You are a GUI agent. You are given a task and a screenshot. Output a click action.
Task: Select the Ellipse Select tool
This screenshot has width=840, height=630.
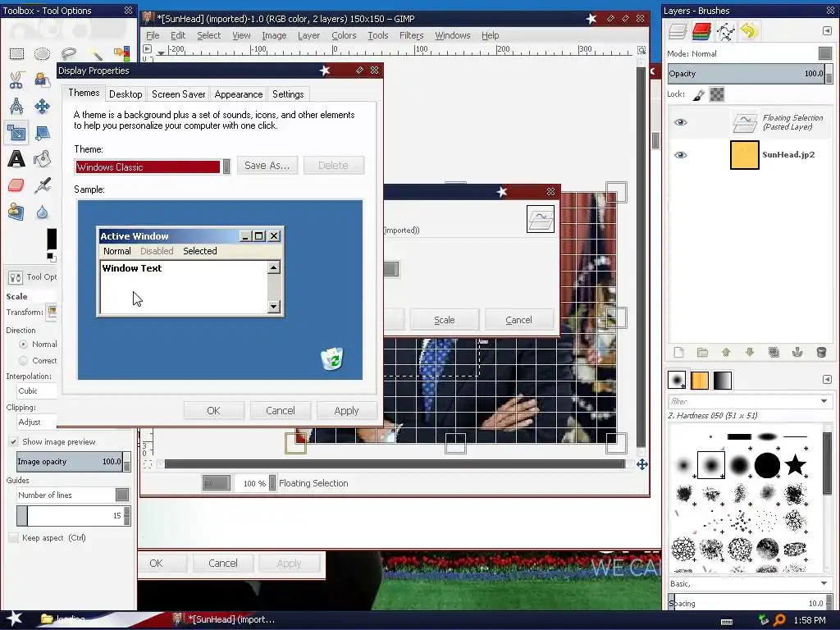(42, 53)
